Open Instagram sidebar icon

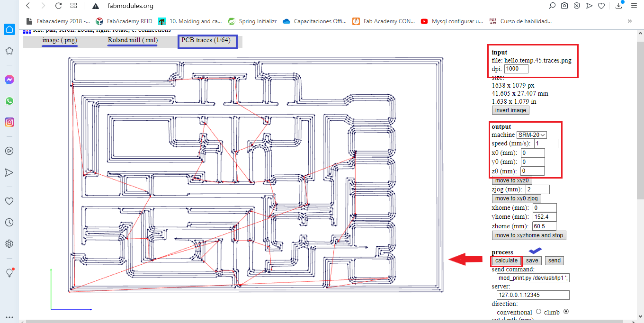(x=9, y=122)
